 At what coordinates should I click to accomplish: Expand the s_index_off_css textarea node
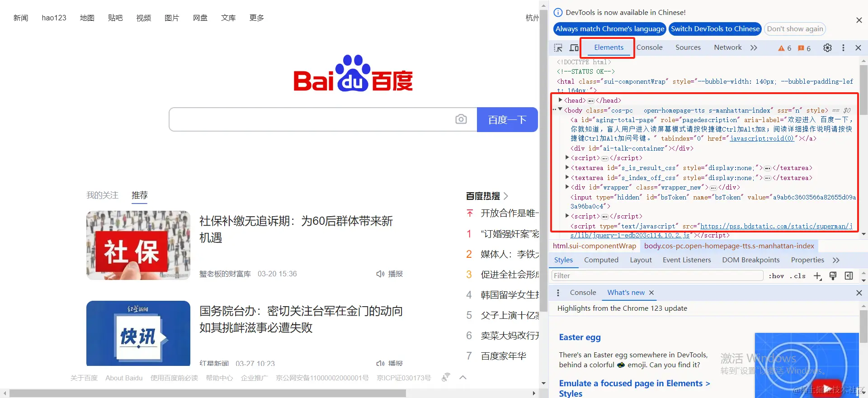coord(567,177)
